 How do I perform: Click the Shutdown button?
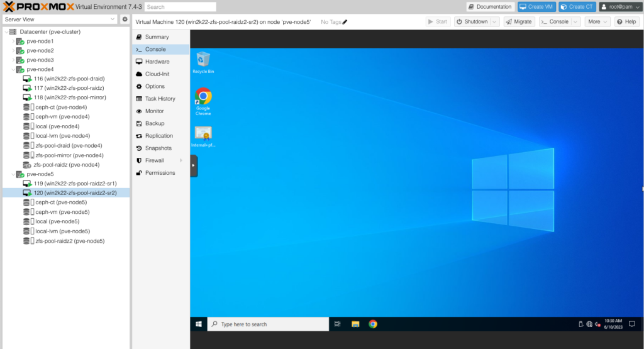point(472,22)
